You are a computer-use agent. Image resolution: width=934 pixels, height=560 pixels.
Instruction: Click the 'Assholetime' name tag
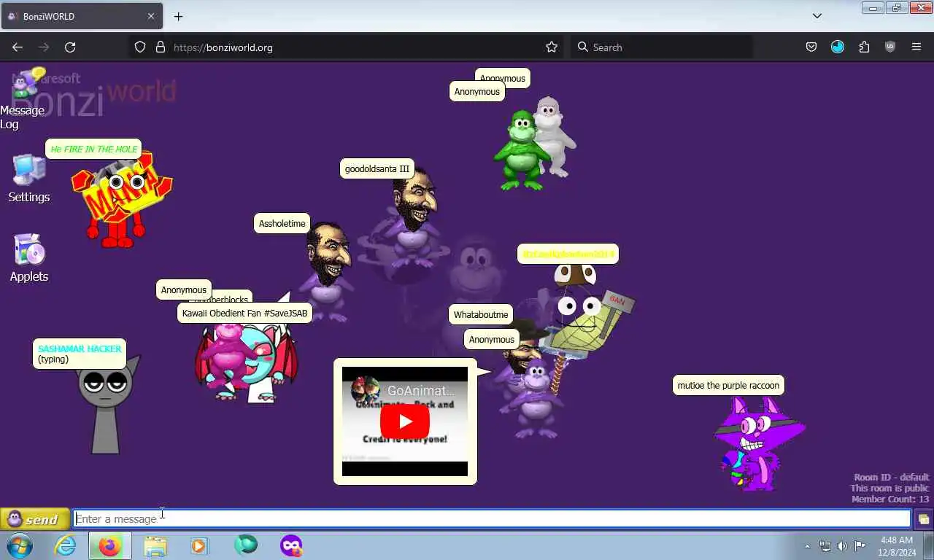282,224
